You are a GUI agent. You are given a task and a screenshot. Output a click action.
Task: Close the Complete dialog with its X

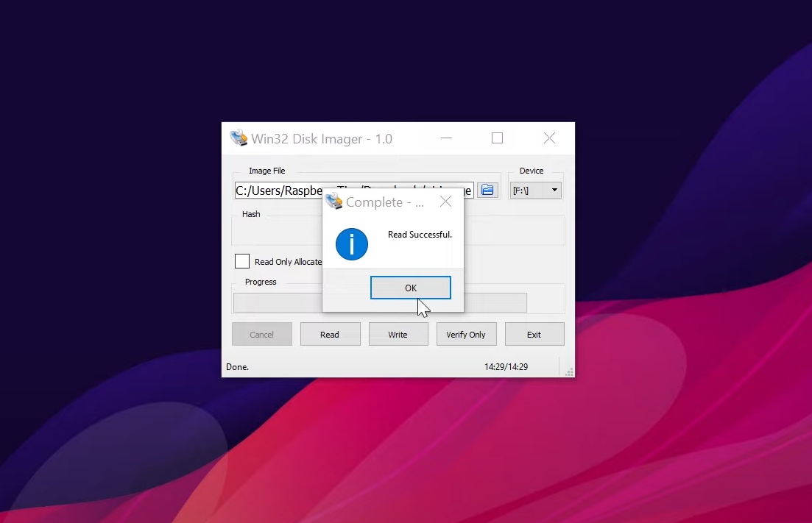445,202
